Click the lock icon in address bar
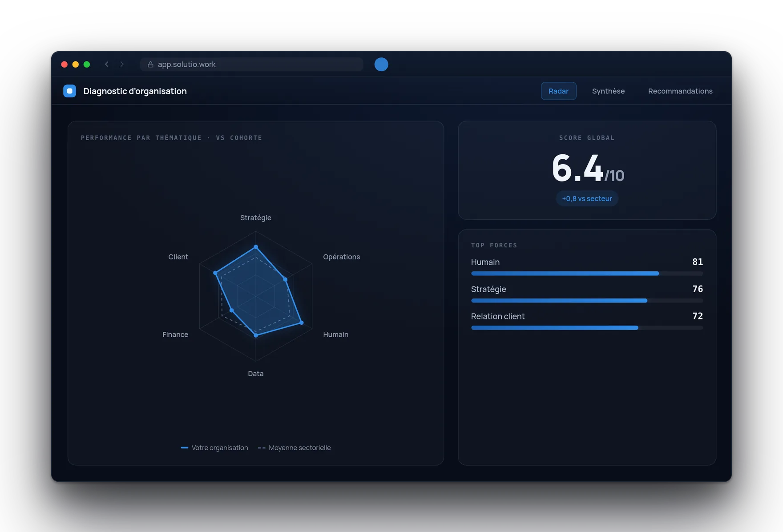 point(150,64)
